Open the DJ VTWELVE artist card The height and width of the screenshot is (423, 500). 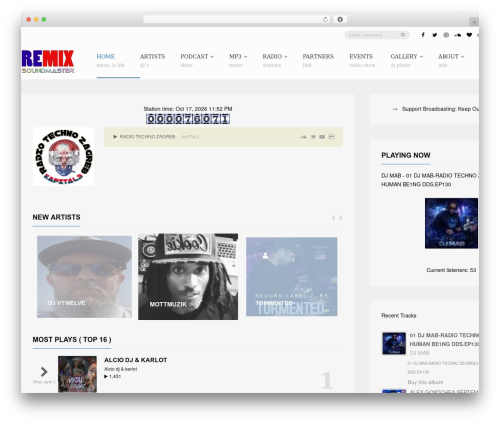click(x=84, y=277)
